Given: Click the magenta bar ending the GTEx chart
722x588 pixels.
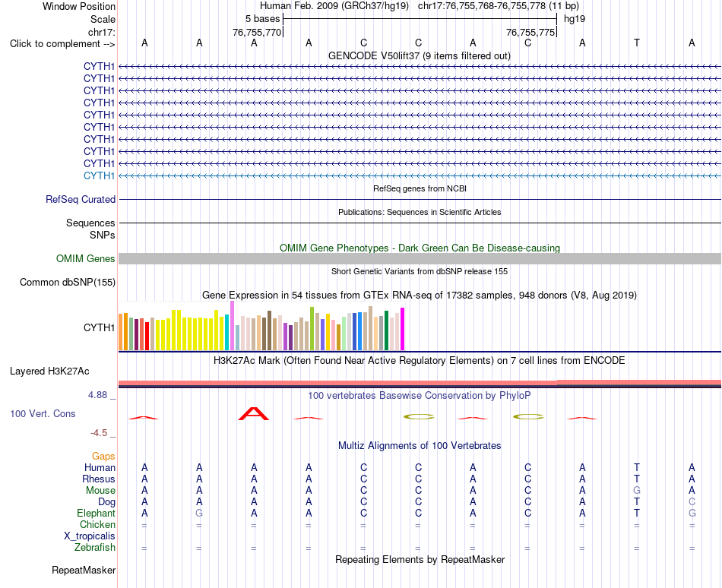Looking at the screenshot, I should pos(403,329).
